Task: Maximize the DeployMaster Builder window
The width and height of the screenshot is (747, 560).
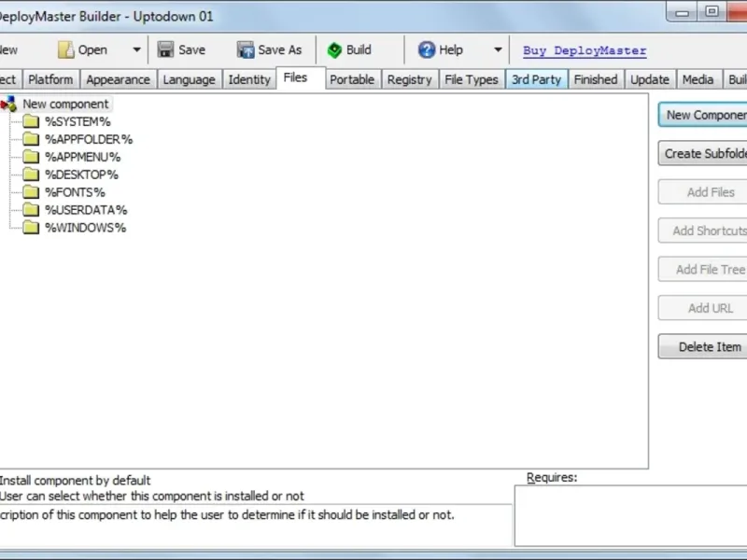Action: [x=712, y=11]
